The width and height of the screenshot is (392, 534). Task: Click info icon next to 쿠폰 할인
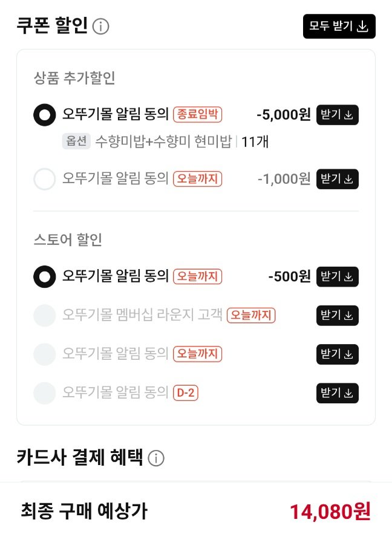[102, 27]
